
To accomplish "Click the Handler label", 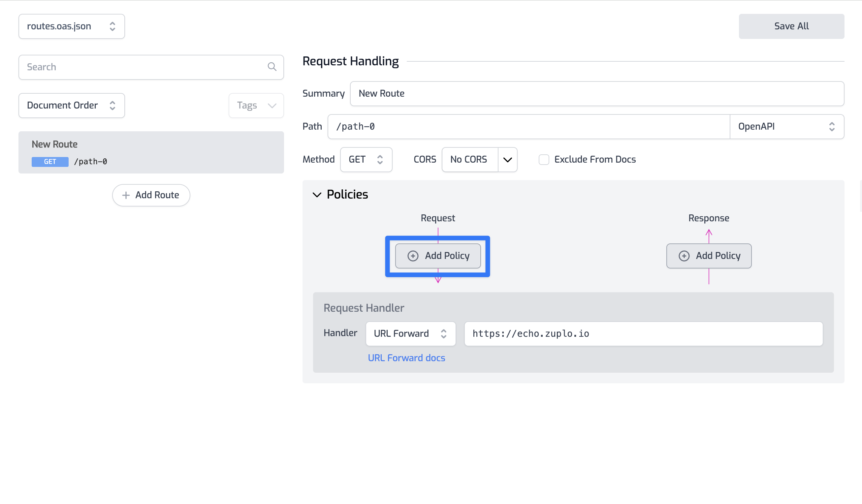I will [340, 333].
